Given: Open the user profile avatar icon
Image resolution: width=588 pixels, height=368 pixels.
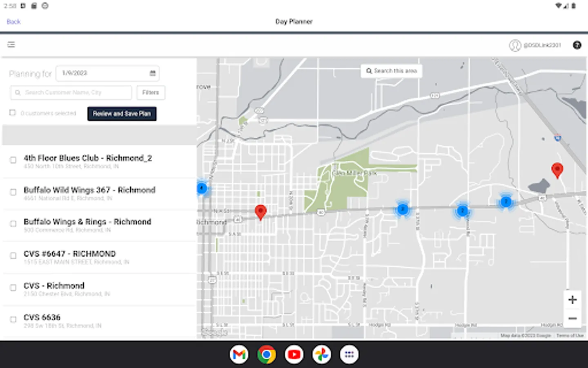Looking at the screenshot, I should [x=514, y=45].
